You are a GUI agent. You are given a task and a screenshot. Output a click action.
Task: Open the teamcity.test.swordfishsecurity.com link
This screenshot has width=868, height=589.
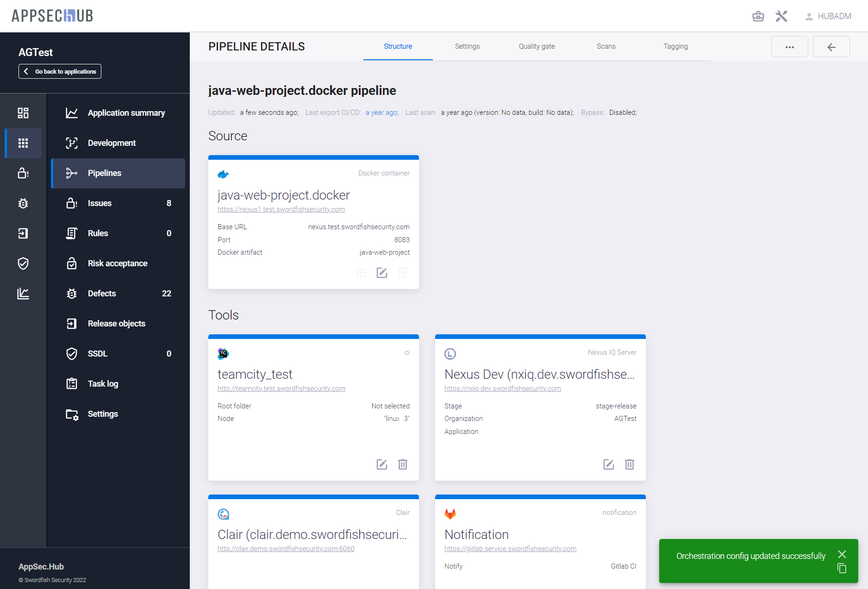click(x=281, y=388)
